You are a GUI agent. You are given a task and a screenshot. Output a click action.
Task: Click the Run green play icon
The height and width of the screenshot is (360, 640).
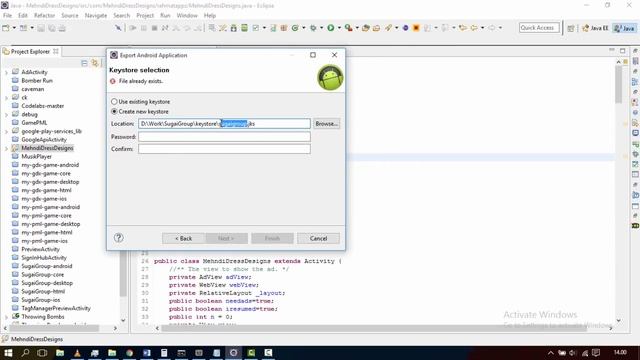coord(331,28)
